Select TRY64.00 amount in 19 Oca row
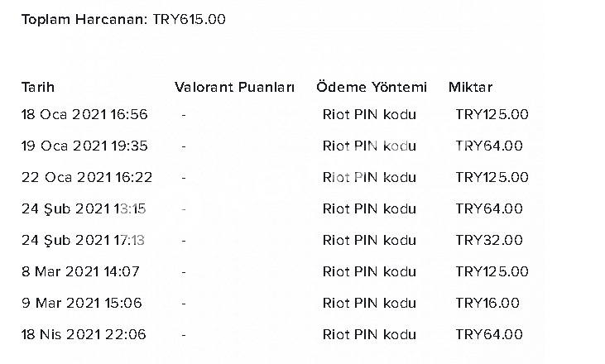Viewport: 605px width, 364px height. pyautogui.click(x=489, y=146)
